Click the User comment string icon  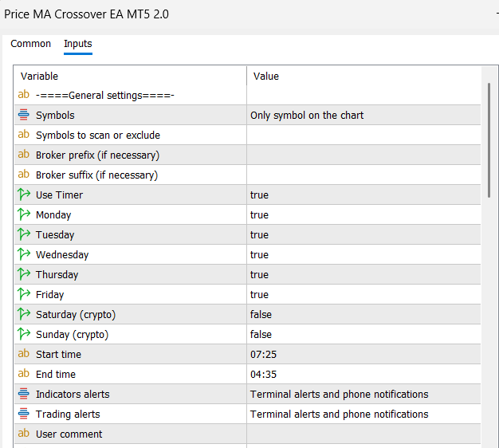(x=23, y=434)
